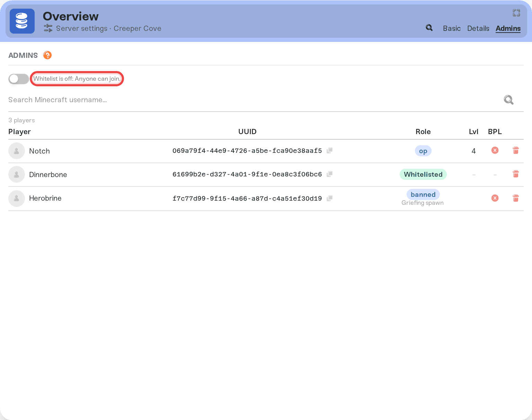Click the Role column header

click(423, 132)
